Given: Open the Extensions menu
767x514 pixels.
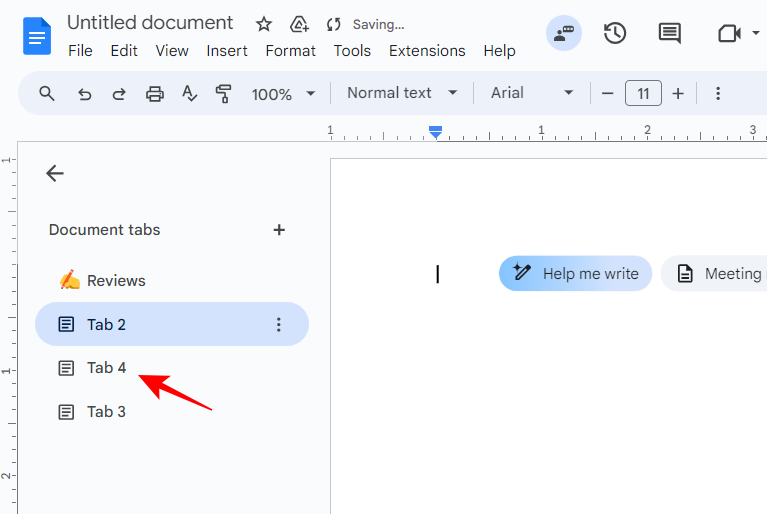Looking at the screenshot, I should [427, 51].
